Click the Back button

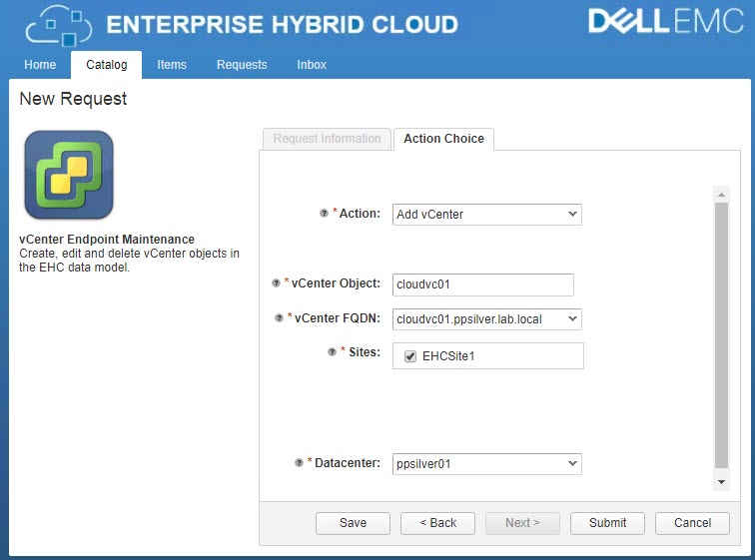click(x=437, y=523)
